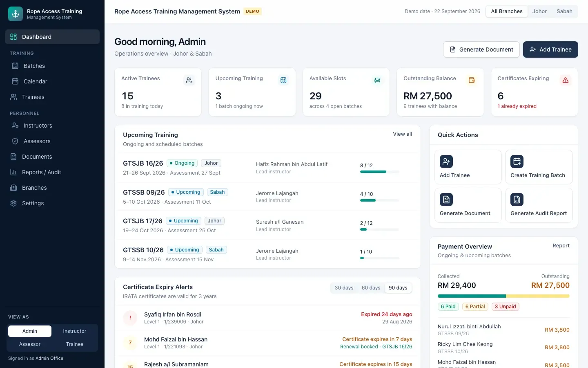The width and height of the screenshot is (588, 368).
Task: Click the anchor logo icon in sidebar
Action: tap(16, 14)
